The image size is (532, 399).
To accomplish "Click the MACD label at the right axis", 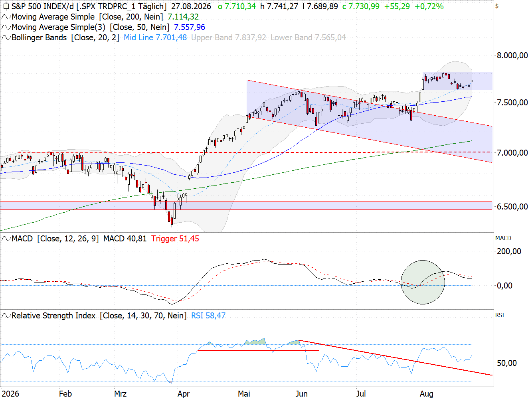I will [503, 238].
